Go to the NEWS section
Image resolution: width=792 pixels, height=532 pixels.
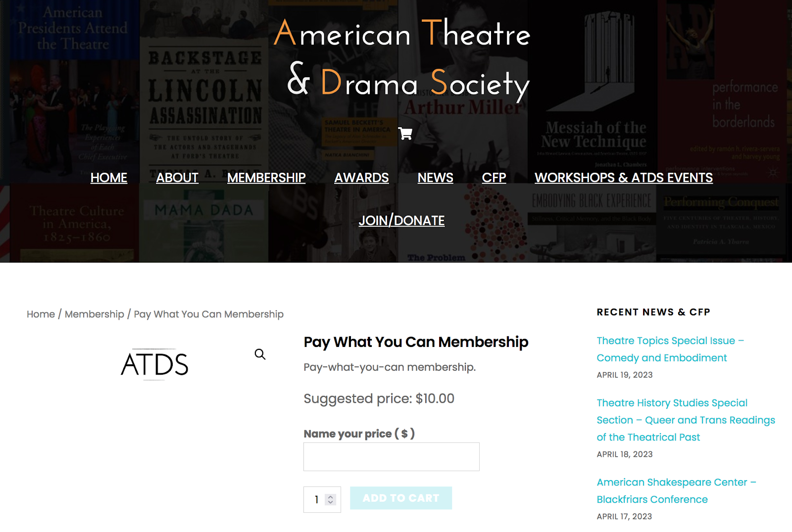tap(435, 178)
